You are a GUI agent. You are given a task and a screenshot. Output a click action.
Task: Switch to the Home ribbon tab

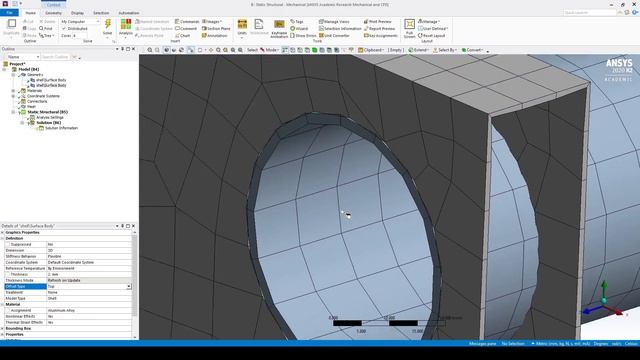31,13
